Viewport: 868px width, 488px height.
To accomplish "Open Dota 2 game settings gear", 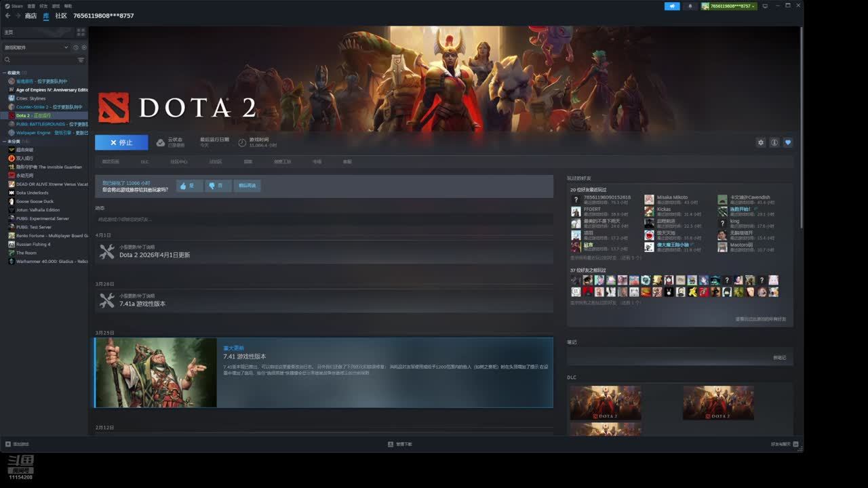I will click(x=760, y=142).
